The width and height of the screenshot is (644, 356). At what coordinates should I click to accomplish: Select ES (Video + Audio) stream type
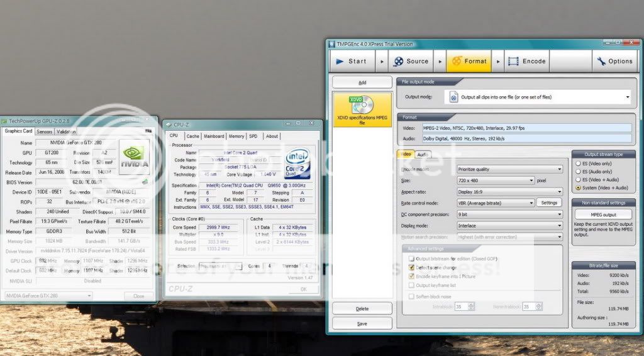[x=579, y=179]
